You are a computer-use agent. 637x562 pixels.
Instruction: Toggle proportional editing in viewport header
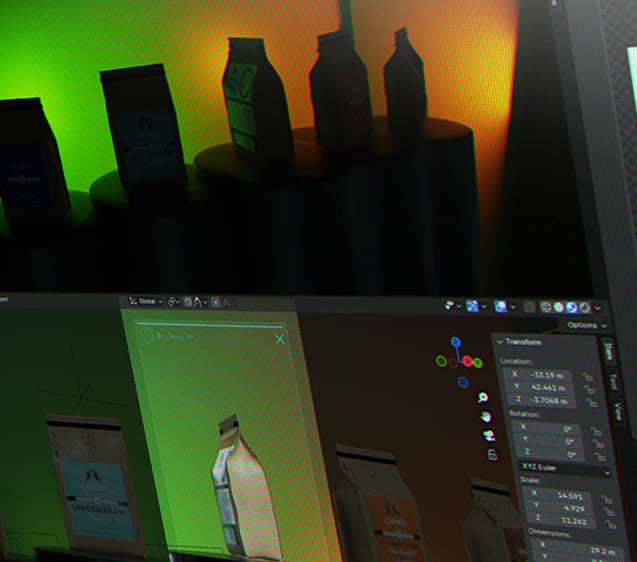pyautogui.click(x=215, y=302)
